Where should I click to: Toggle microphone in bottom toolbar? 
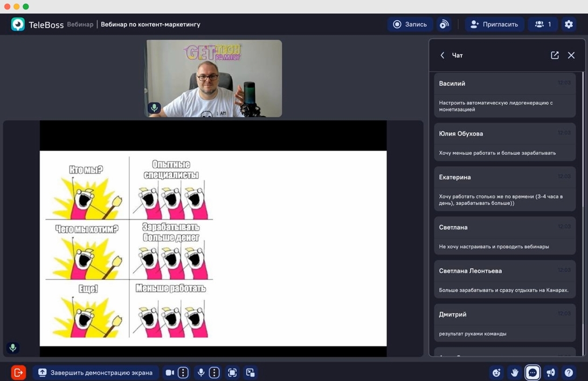pos(201,372)
